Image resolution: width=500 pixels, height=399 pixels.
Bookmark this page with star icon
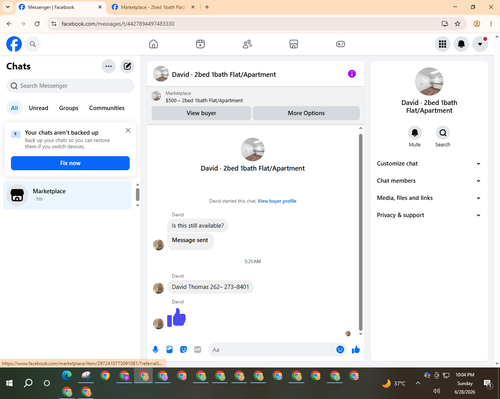tap(457, 24)
